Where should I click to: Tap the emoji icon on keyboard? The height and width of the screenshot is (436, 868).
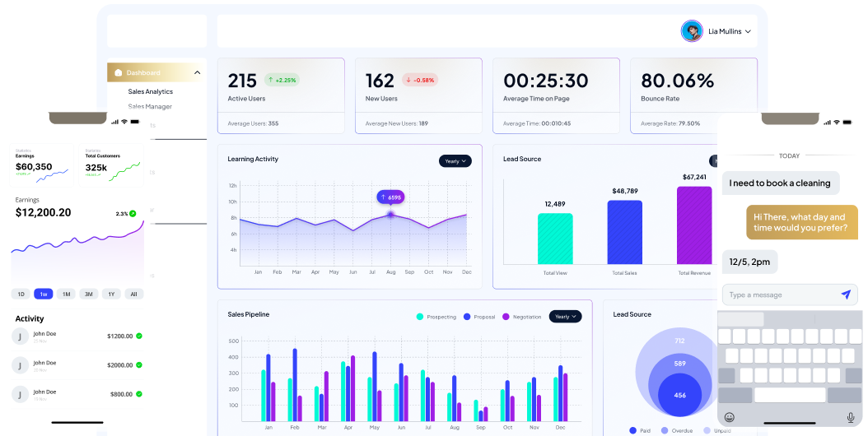[x=729, y=417]
